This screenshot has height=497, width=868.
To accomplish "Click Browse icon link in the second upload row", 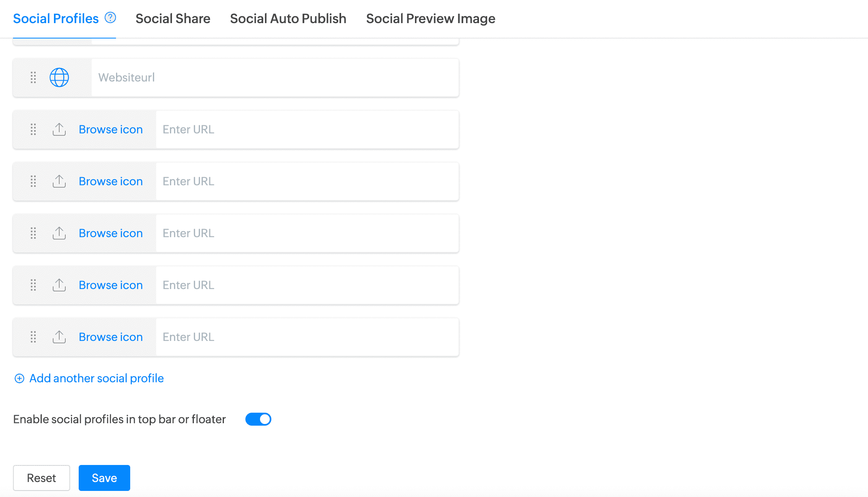I will tap(111, 181).
